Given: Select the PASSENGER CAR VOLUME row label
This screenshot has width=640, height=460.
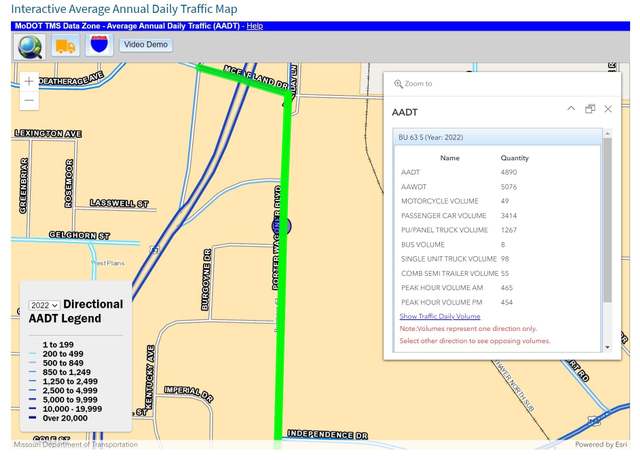Looking at the screenshot, I should [x=444, y=216].
